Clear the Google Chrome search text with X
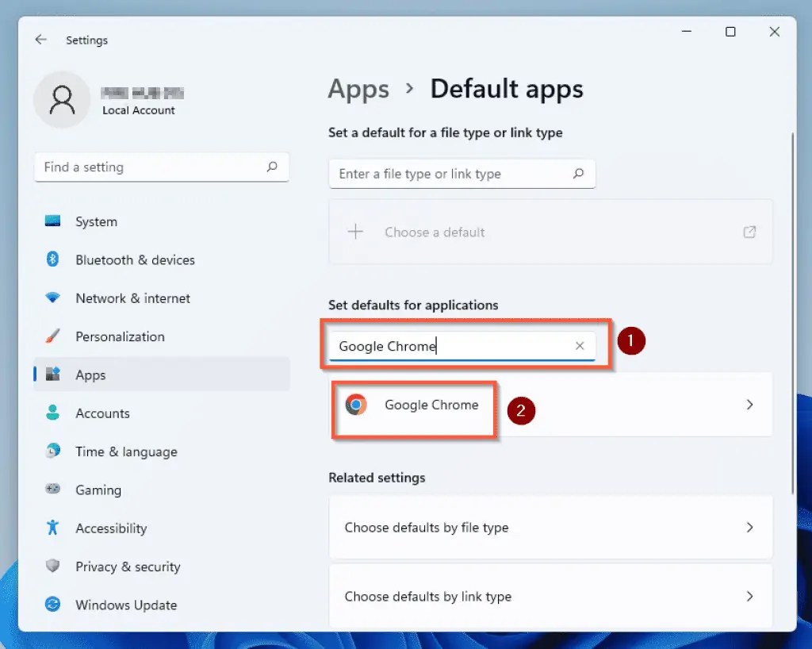The height and width of the screenshot is (649, 812). point(580,345)
